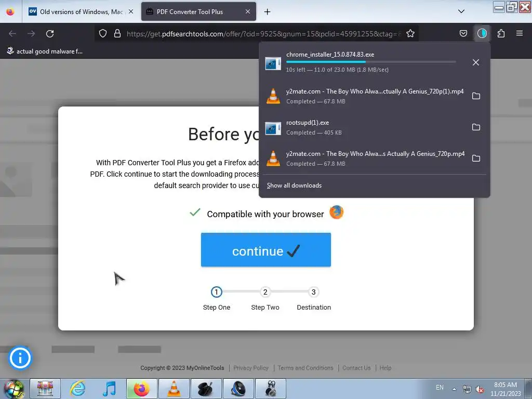The height and width of the screenshot is (399, 532).
Task: Cancel the chrome_installer download
Action: coord(476,62)
